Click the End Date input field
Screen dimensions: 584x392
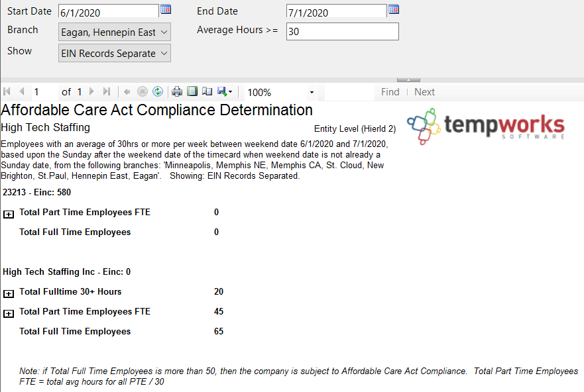point(336,11)
